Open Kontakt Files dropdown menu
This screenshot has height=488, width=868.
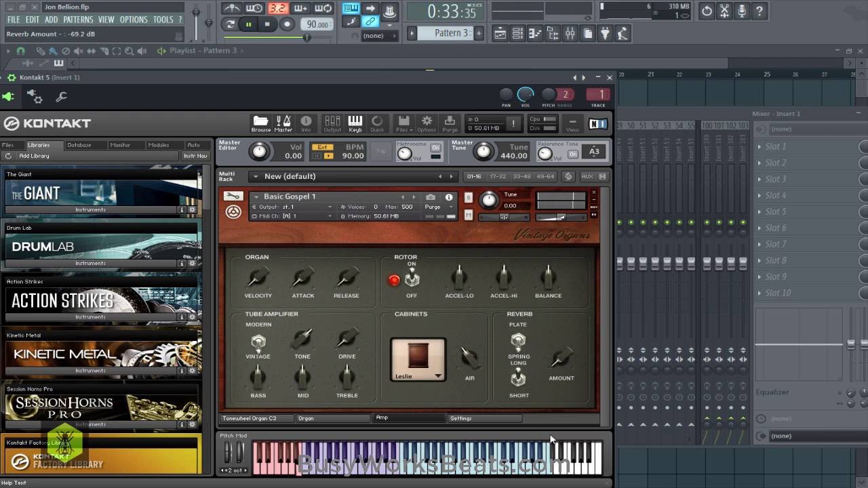point(403,123)
